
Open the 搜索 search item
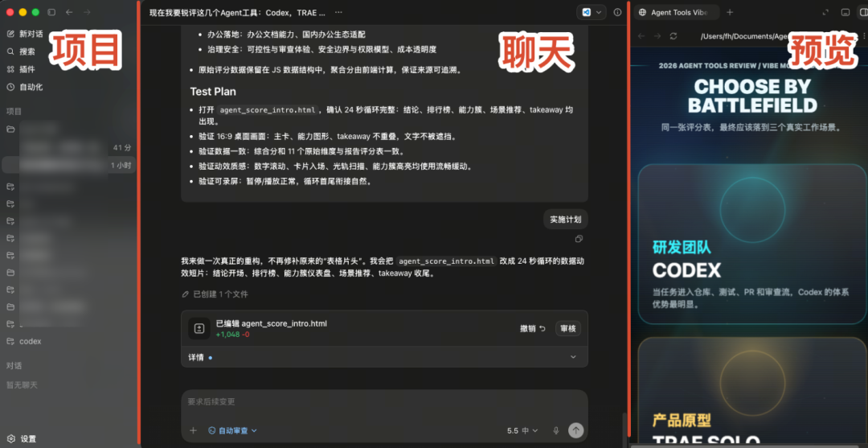[x=21, y=51]
